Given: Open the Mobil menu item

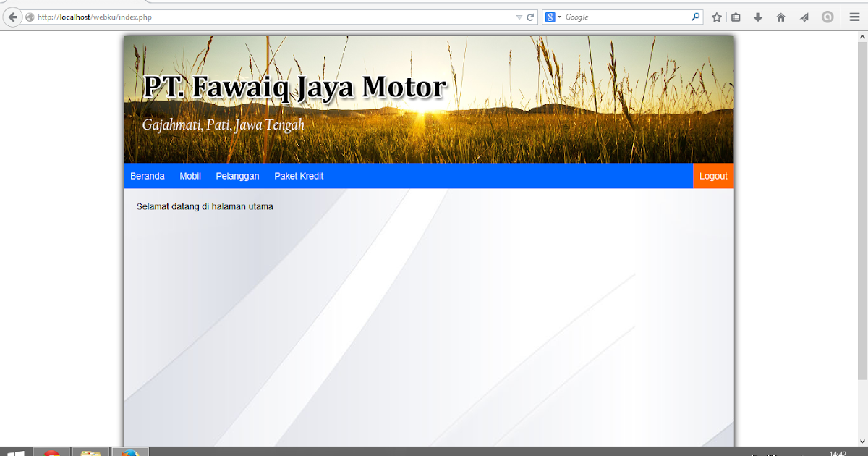Looking at the screenshot, I should (x=190, y=176).
